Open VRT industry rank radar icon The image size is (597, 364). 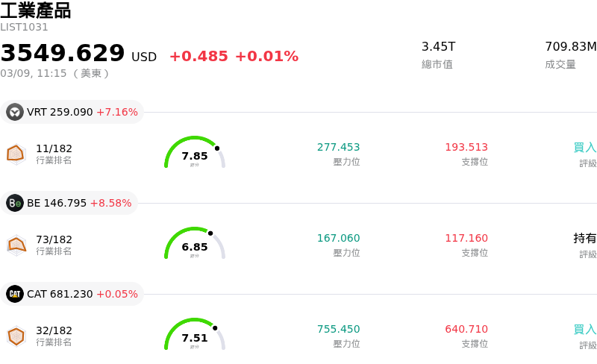(x=16, y=154)
